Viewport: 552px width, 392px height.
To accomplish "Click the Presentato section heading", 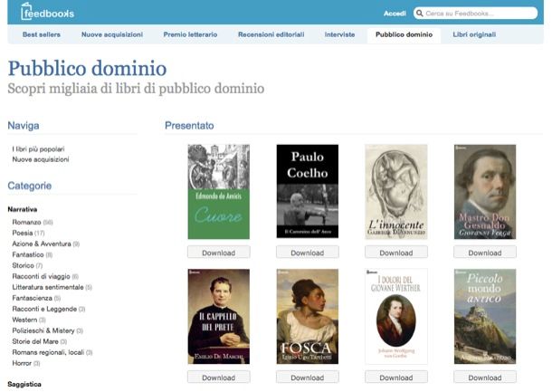I will [x=189, y=125].
